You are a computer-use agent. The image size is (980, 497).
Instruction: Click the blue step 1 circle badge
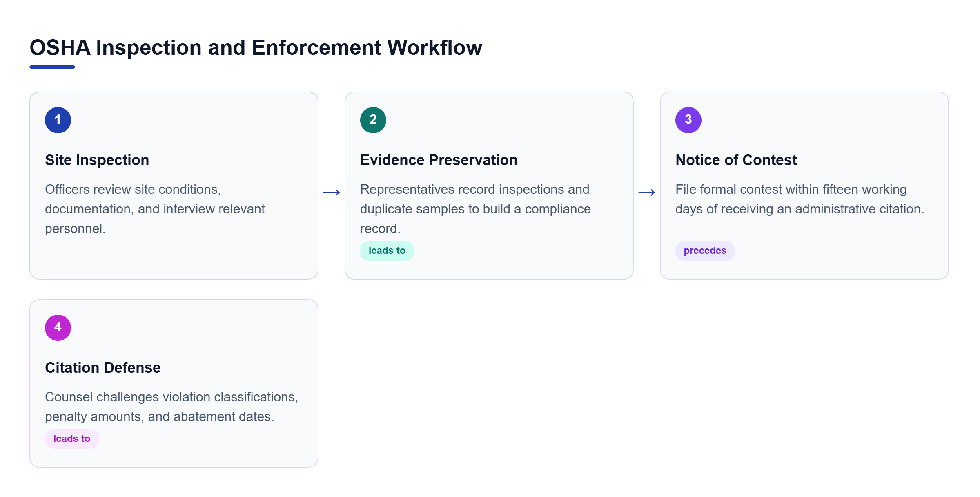[x=58, y=120]
